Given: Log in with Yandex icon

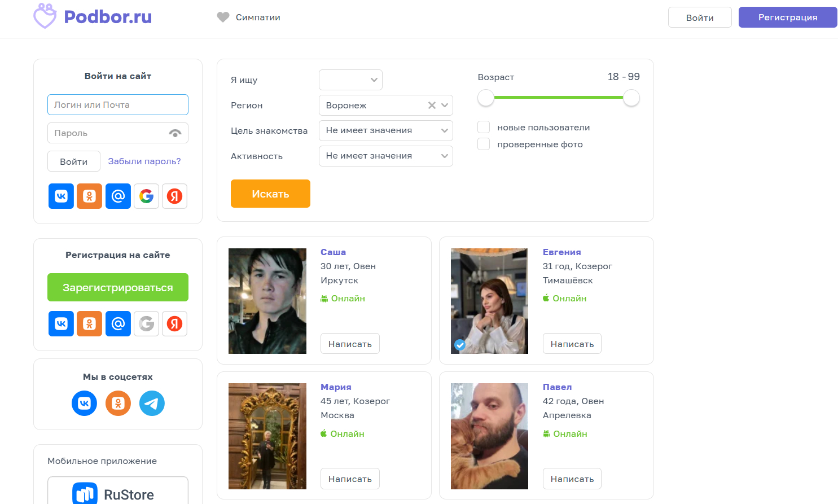Looking at the screenshot, I should [174, 196].
